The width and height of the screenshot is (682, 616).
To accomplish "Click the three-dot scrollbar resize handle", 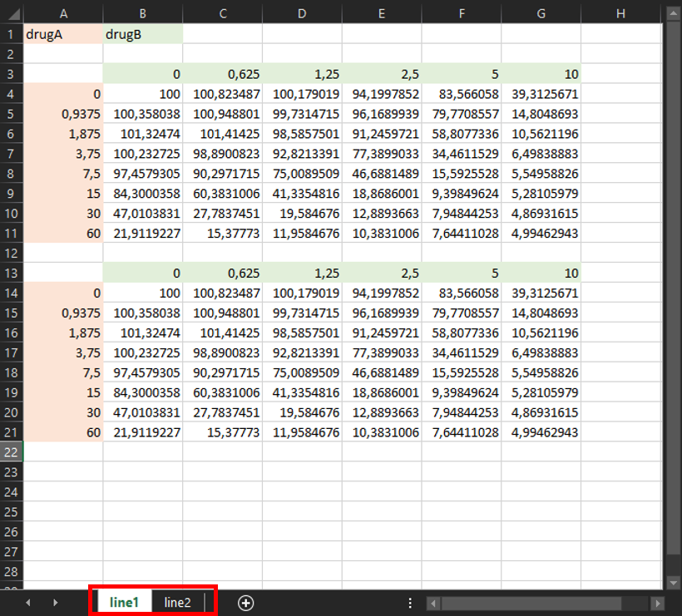I will pyautogui.click(x=410, y=603).
